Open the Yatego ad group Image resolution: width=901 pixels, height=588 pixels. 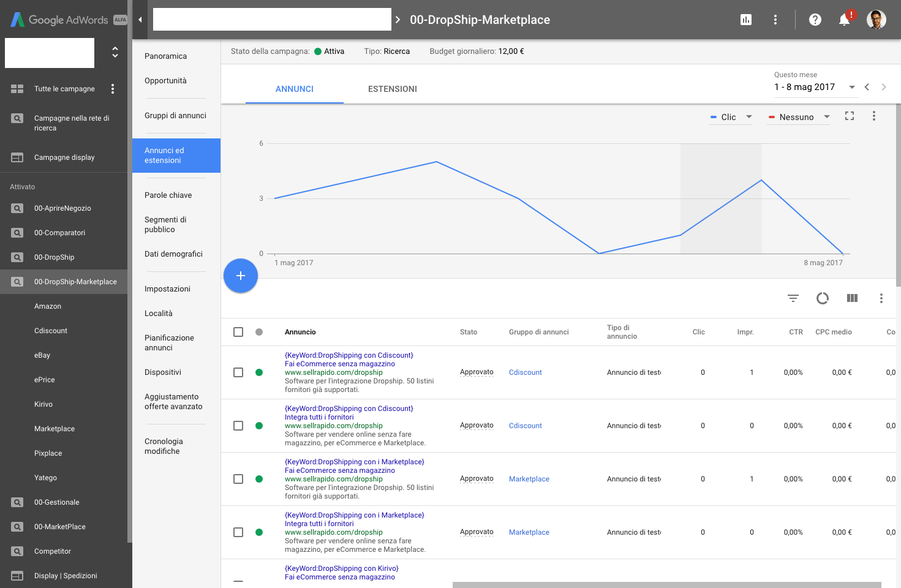(45, 478)
